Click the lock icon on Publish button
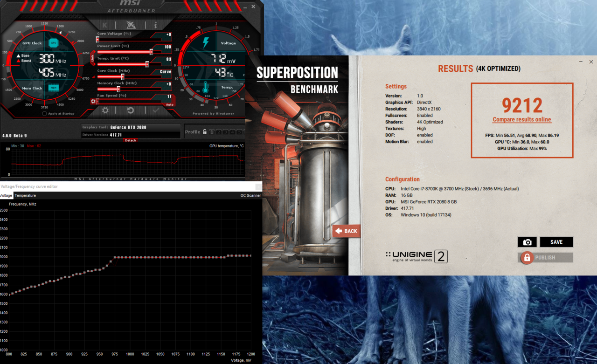This screenshot has height=364, width=597. [527, 257]
